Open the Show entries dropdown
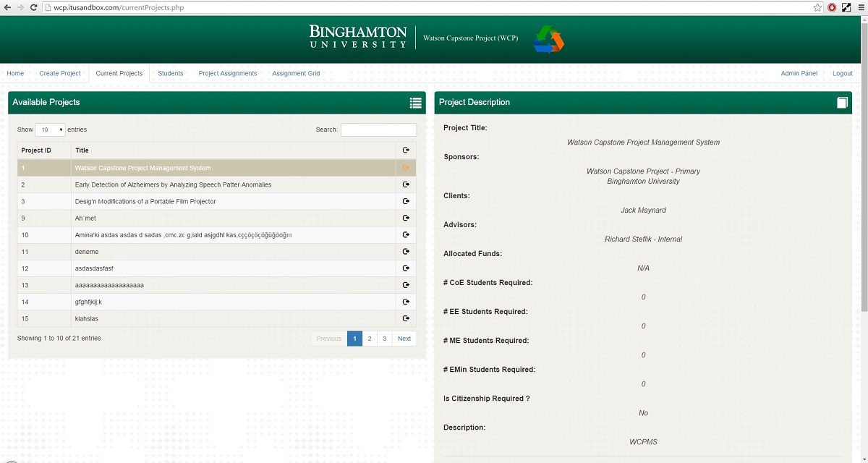 coord(50,129)
